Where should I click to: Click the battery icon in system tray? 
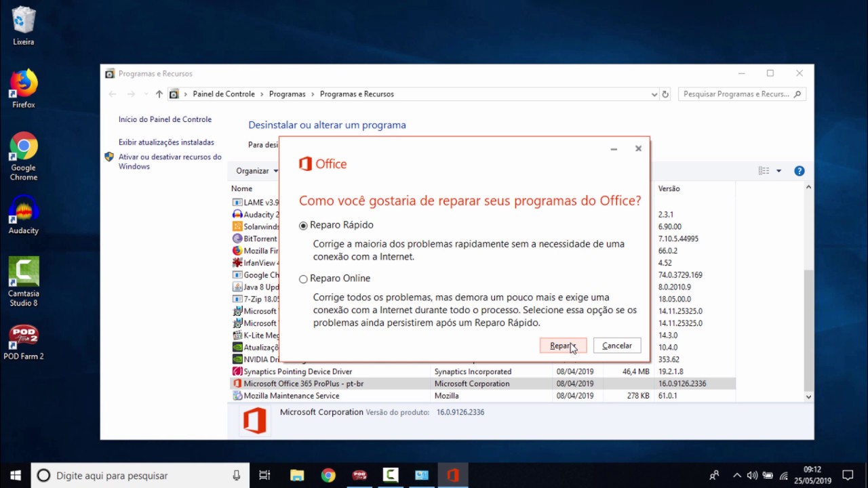tap(768, 476)
